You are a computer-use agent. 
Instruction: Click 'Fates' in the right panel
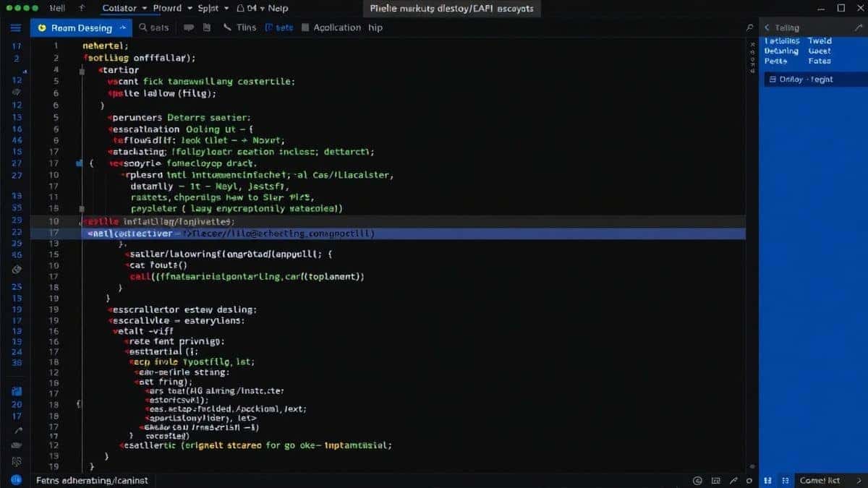tap(819, 61)
